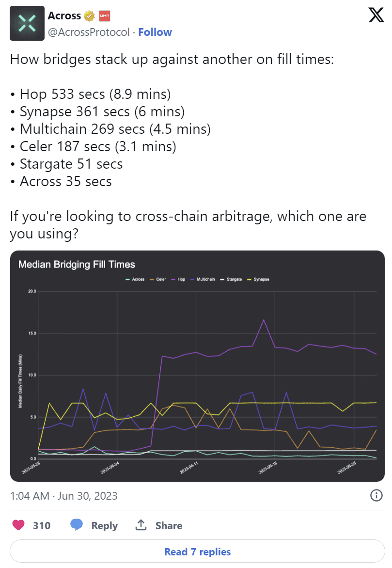Click the share upload arrow icon
The height and width of the screenshot is (568, 392).
click(x=141, y=525)
